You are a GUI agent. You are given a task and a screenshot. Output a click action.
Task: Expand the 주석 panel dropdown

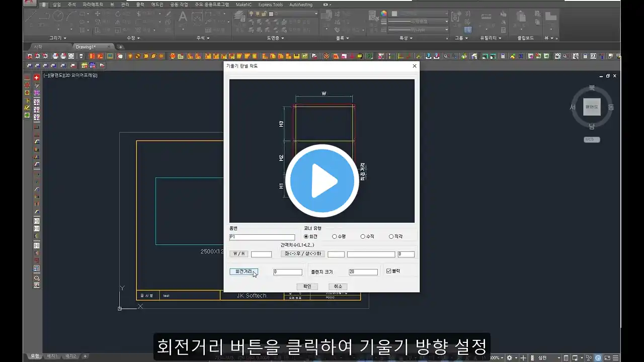(x=203, y=38)
